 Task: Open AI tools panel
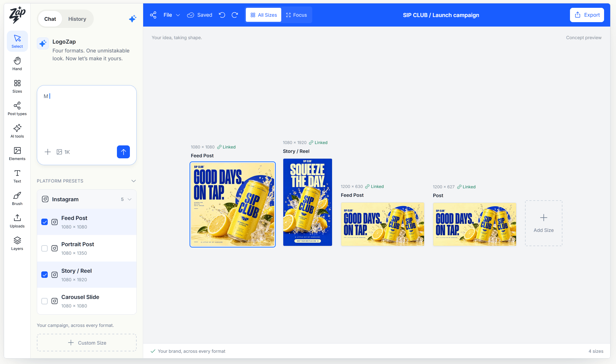point(17,131)
